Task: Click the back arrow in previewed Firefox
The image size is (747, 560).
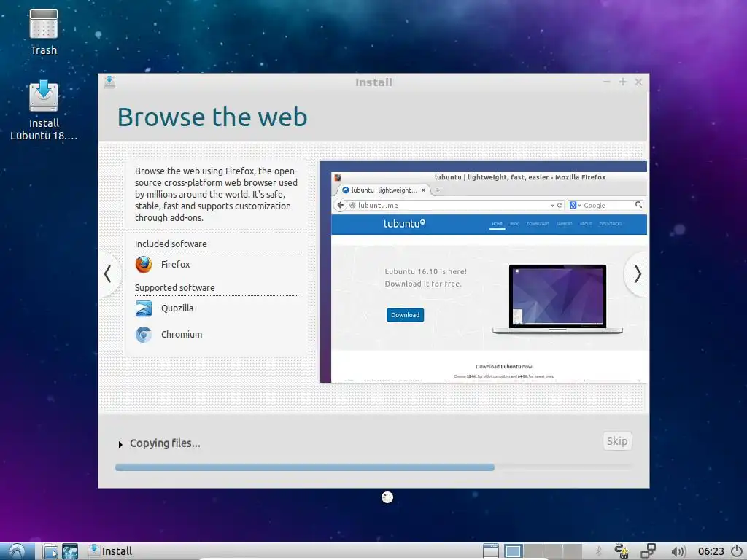Action: click(x=340, y=205)
